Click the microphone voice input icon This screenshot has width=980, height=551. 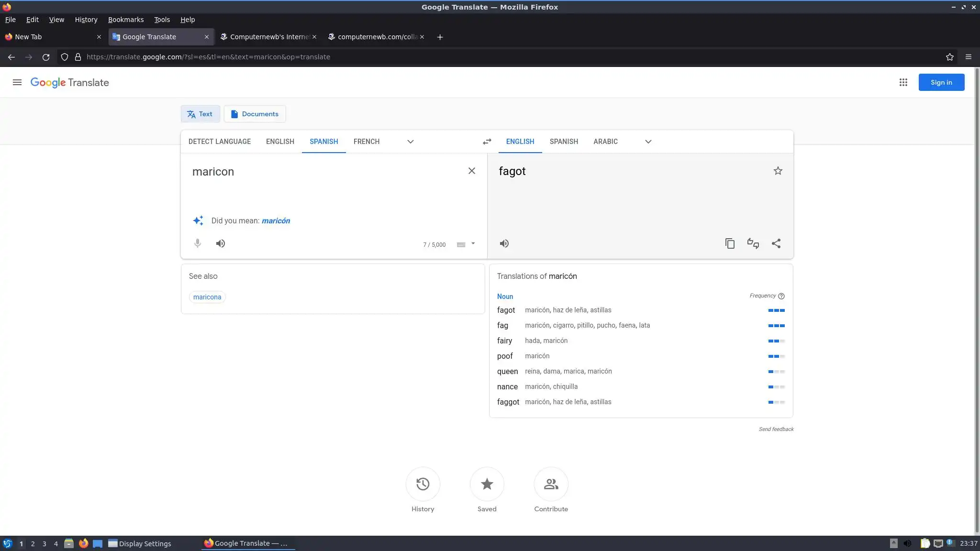(197, 243)
